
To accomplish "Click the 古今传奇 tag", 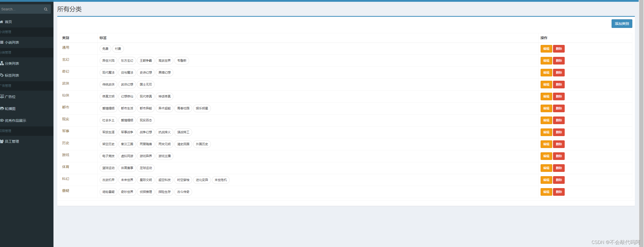I will [x=183, y=192].
